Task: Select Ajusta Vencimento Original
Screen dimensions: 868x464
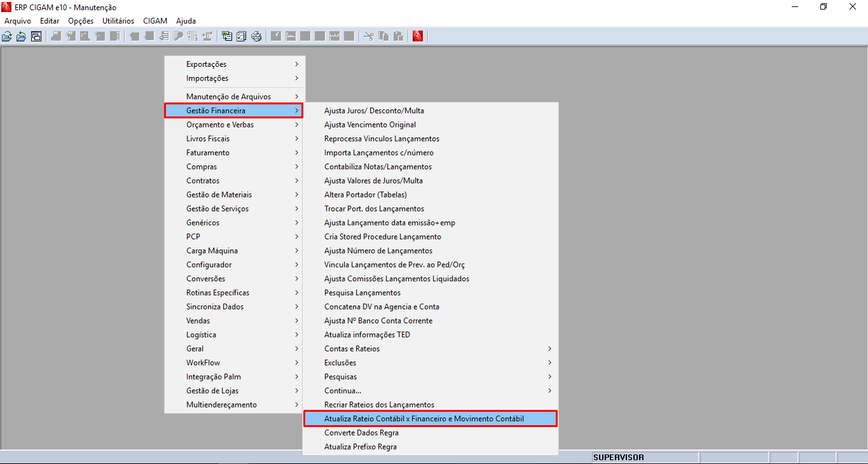Action: (x=431, y=125)
